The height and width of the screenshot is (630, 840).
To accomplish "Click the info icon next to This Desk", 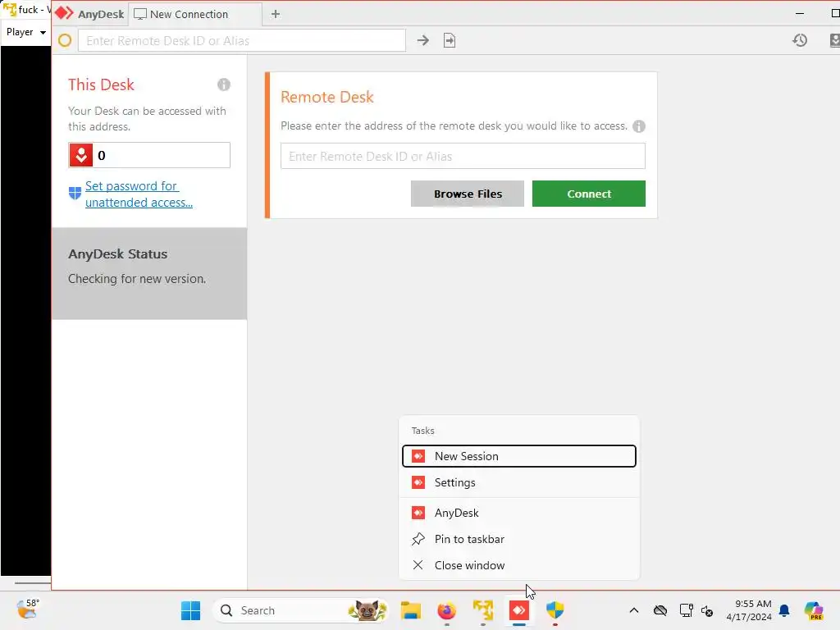I will [224, 84].
